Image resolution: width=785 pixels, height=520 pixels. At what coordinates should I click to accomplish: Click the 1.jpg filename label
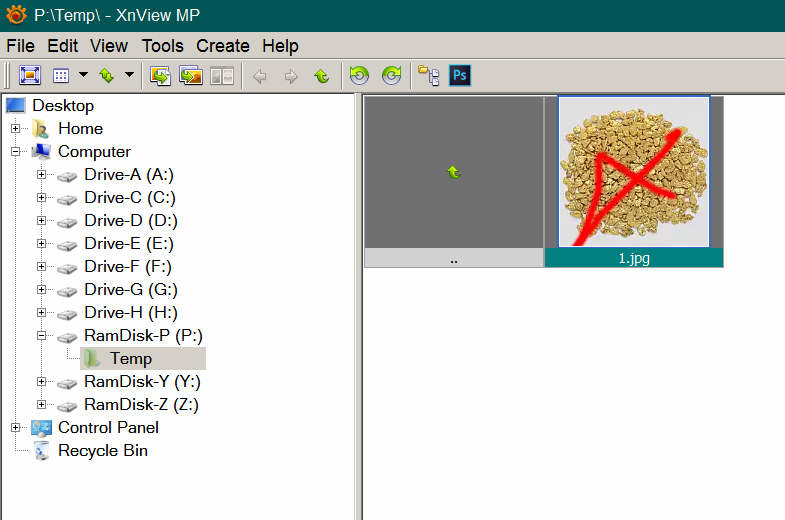tap(634, 258)
